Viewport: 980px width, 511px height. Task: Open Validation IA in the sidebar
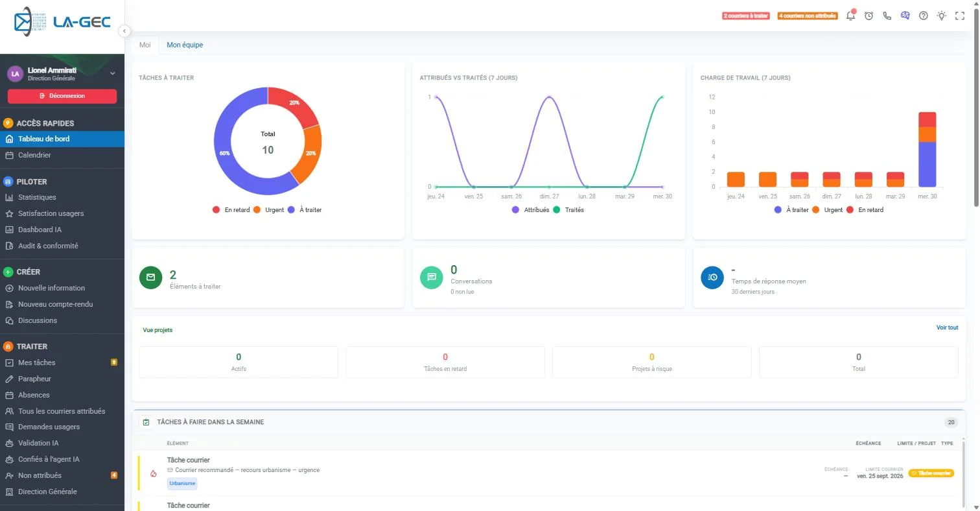point(62,443)
